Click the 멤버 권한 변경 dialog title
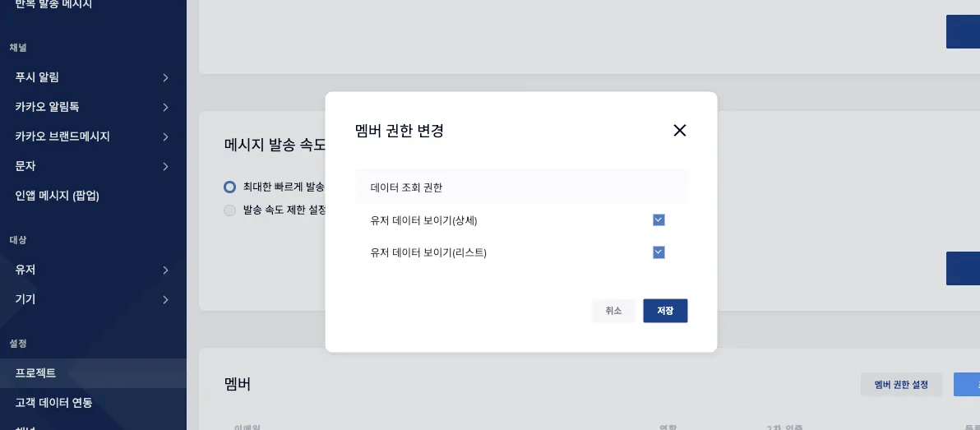Viewport: 980px width, 430px height. [400, 131]
